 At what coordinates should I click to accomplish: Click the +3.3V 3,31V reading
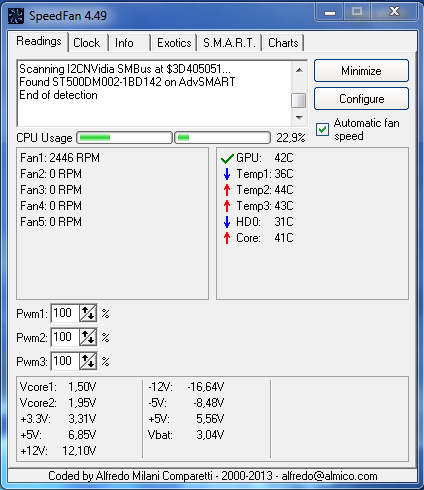point(58,419)
